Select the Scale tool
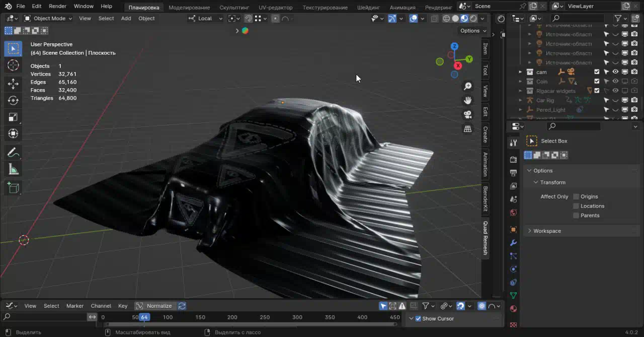Screen dimensions: 644x337 coord(14,117)
